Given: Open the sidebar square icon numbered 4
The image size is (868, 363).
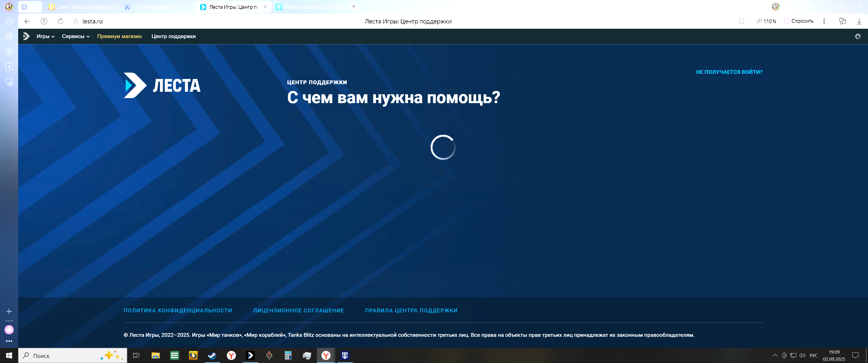Looking at the screenshot, I should (9, 67).
